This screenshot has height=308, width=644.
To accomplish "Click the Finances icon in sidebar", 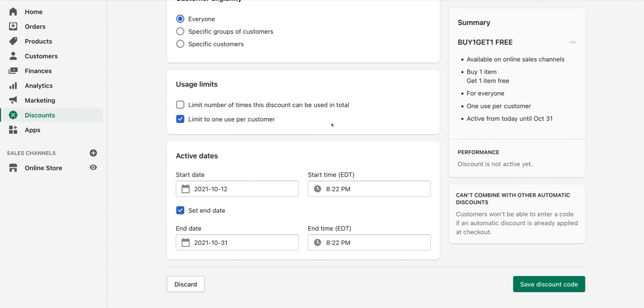I will [13, 70].
